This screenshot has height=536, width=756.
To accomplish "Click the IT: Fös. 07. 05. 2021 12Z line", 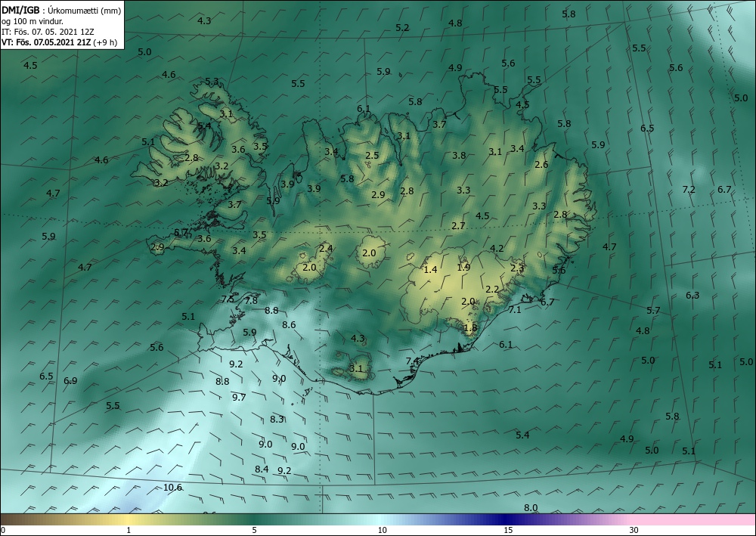I will coord(48,31).
